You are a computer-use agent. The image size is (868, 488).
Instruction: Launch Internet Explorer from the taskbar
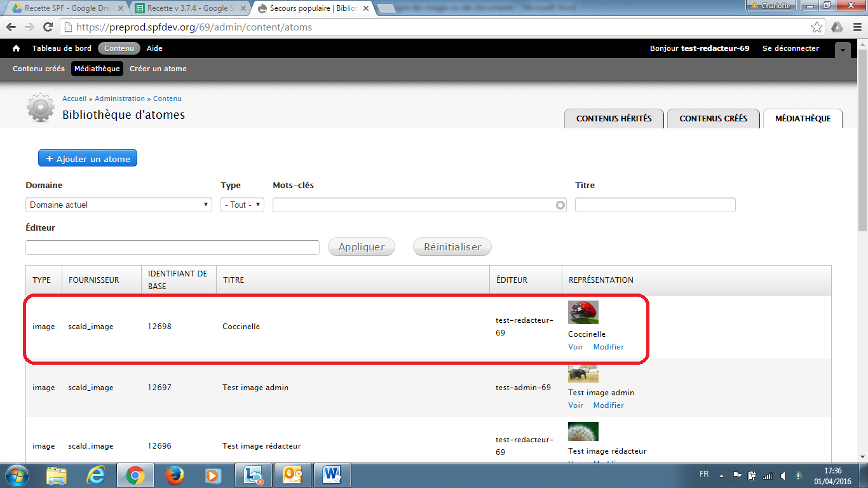click(x=96, y=475)
